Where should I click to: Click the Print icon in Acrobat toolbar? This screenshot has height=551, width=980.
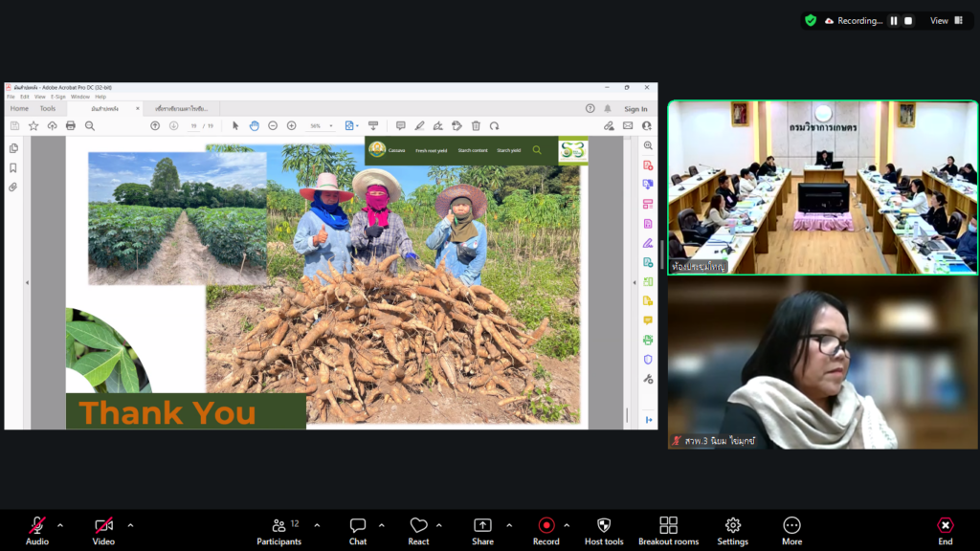[70, 125]
